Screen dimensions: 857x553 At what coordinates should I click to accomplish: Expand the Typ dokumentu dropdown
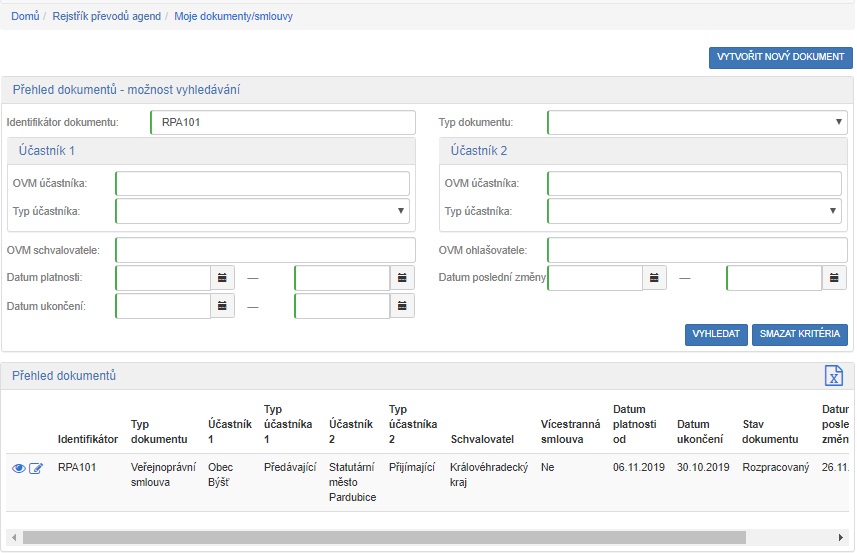[x=698, y=122]
